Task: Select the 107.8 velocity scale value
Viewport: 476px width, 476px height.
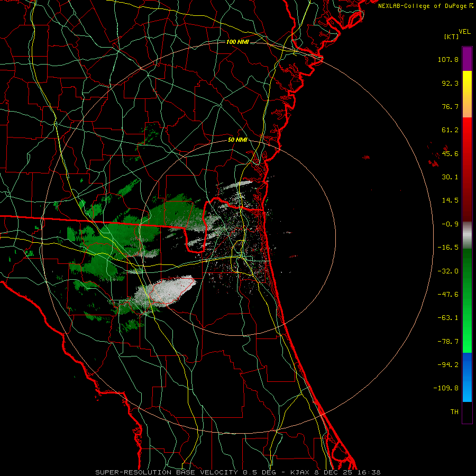Action: click(x=448, y=59)
